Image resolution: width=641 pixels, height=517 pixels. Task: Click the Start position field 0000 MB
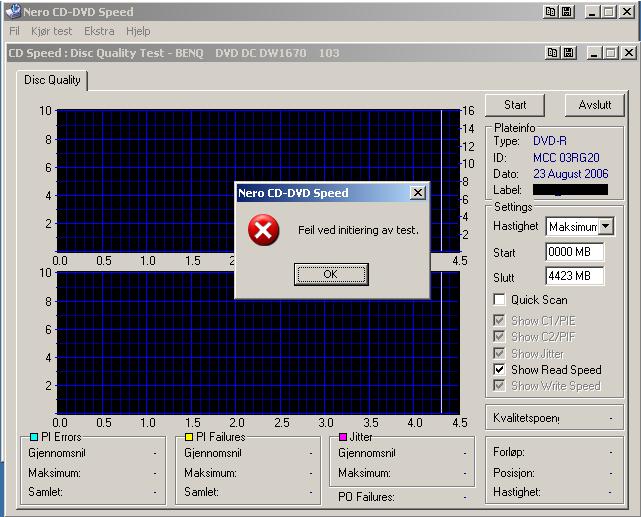(575, 252)
